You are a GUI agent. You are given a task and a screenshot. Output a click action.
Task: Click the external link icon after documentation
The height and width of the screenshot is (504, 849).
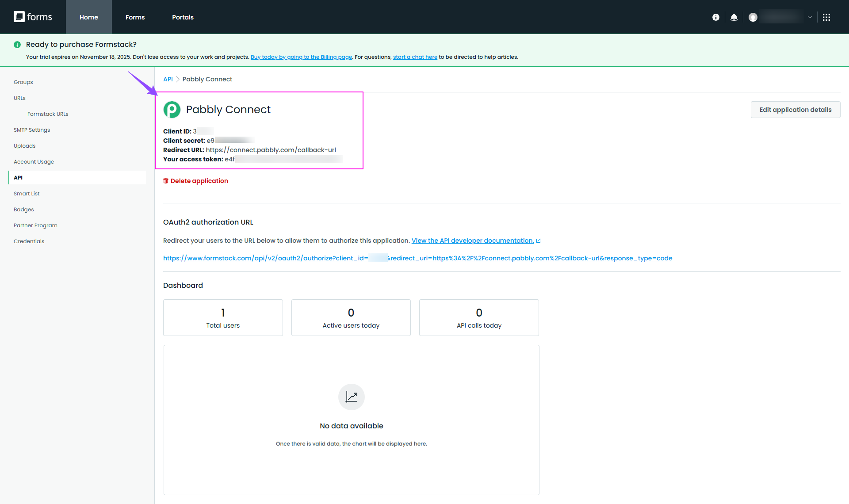538,241
